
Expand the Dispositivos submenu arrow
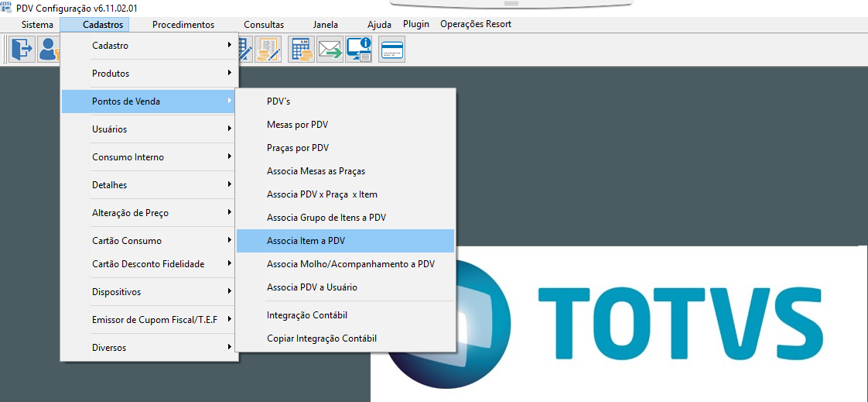click(229, 292)
